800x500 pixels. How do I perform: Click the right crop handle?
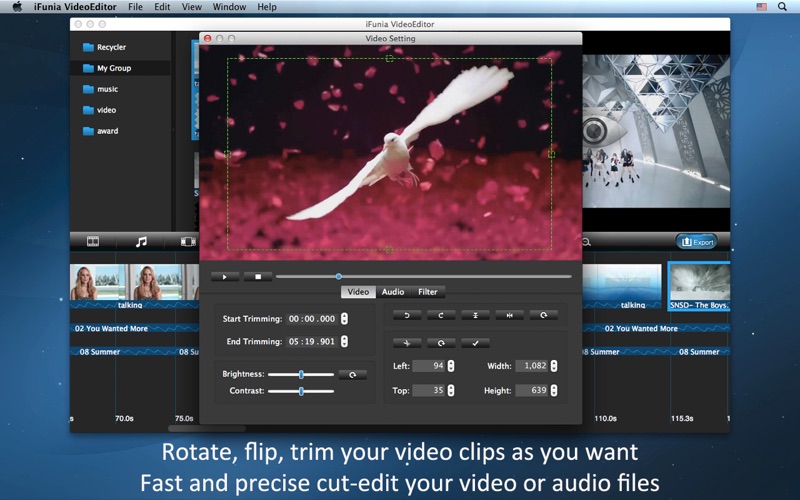(x=552, y=154)
